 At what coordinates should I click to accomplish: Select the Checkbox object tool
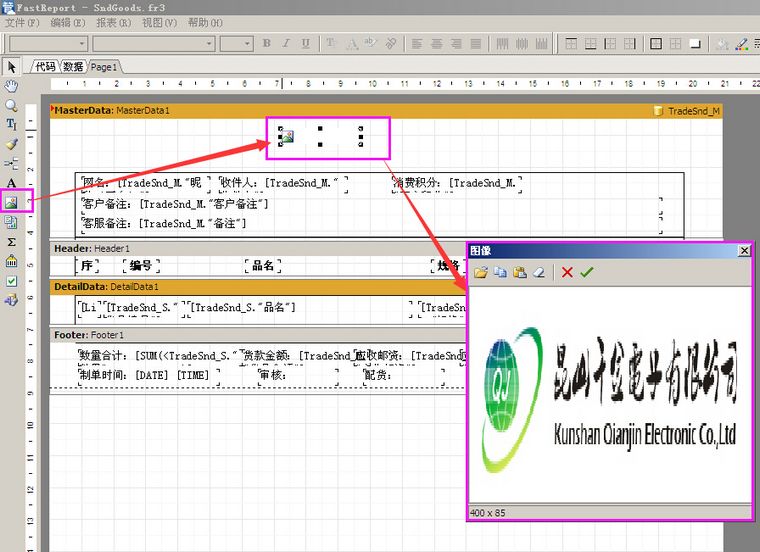[11, 281]
